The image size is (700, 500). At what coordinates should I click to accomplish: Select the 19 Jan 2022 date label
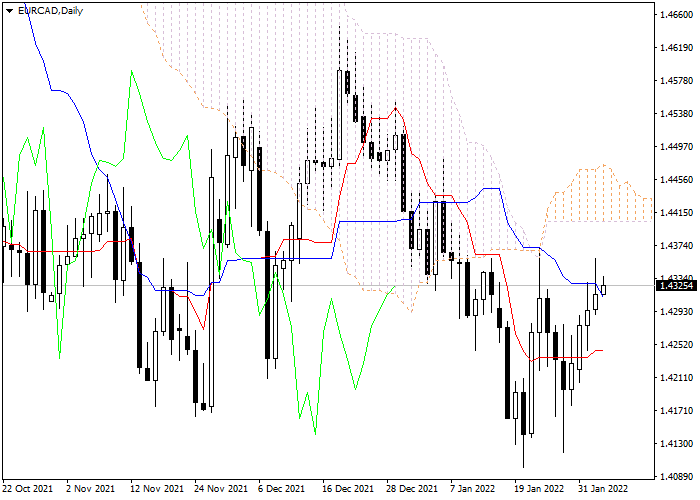(x=540, y=488)
